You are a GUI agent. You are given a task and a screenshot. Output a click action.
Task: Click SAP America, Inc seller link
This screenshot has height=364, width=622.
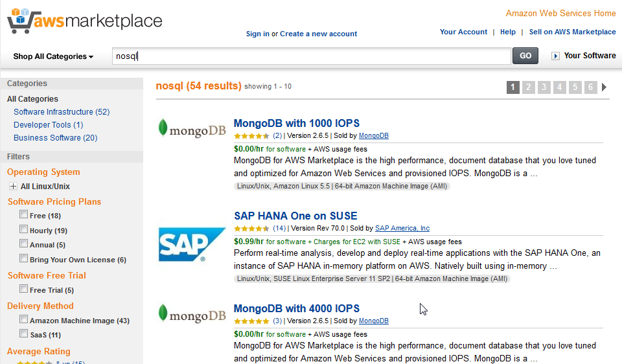pyautogui.click(x=402, y=228)
